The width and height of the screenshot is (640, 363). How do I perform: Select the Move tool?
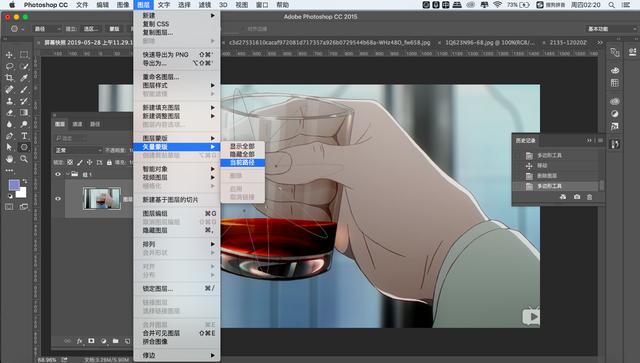coord(9,55)
